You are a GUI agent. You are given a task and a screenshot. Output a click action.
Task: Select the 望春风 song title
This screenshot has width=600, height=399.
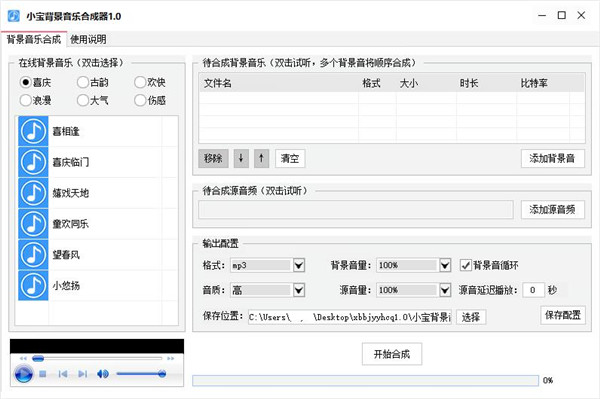click(x=66, y=255)
